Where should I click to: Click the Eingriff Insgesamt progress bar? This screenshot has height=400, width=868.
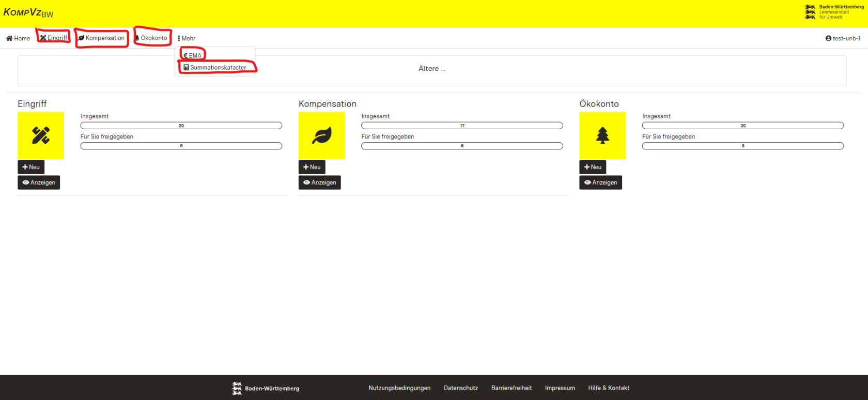[x=181, y=126]
